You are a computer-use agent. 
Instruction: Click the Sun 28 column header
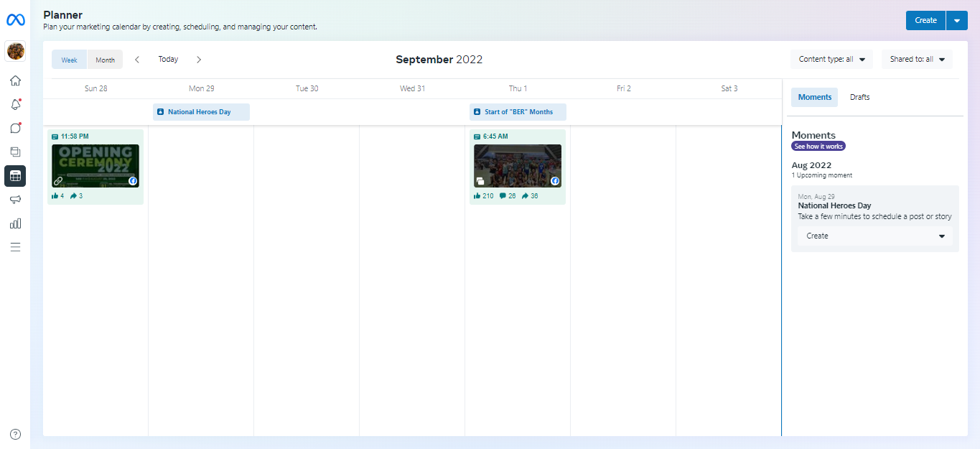pos(96,88)
